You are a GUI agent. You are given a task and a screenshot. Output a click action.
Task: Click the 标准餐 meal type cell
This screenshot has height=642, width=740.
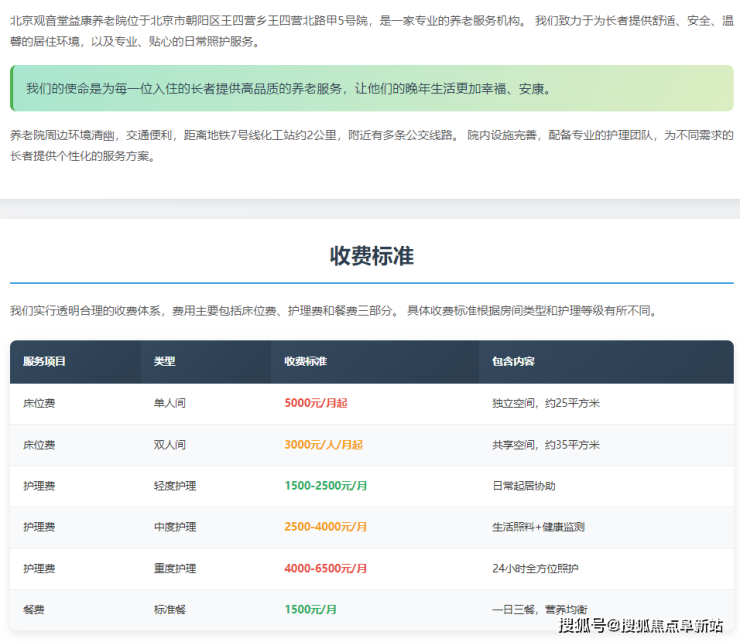(x=169, y=609)
